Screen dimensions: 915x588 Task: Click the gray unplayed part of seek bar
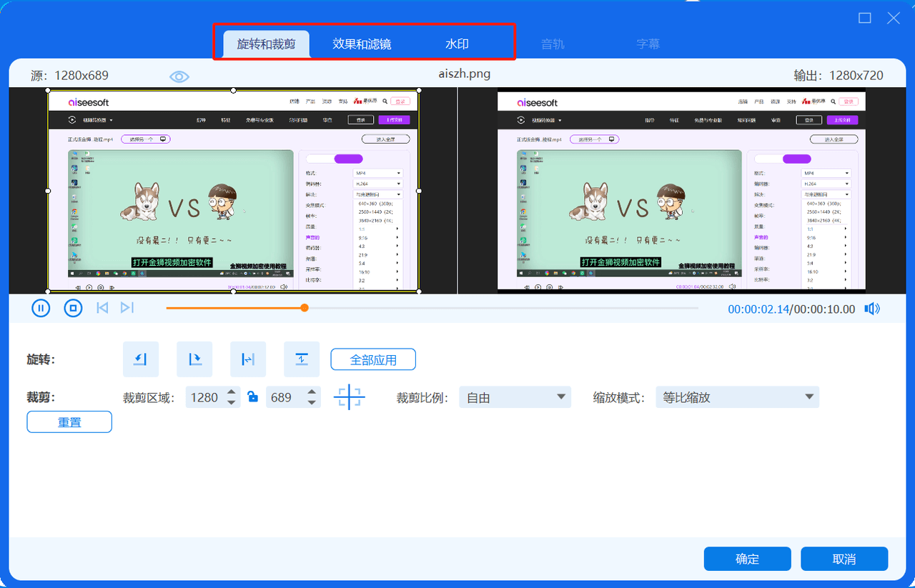[x=503, y=308]
